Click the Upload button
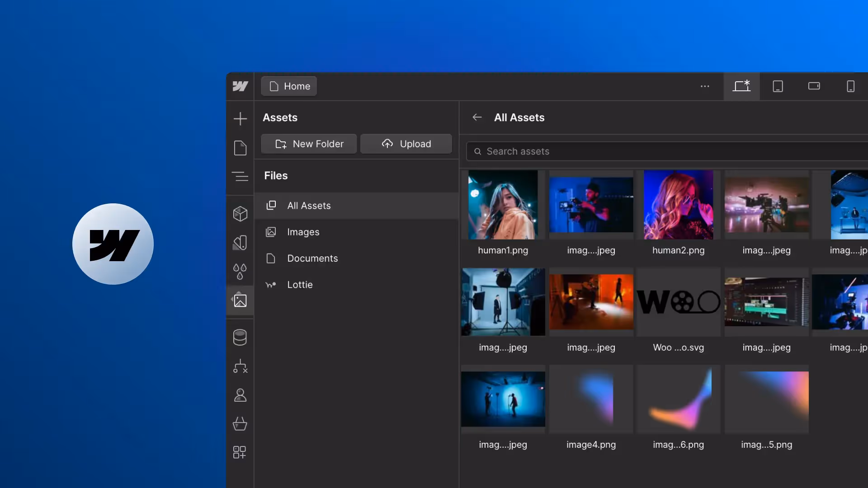Screen dimensions: 868x488 [x=406, y=144]
